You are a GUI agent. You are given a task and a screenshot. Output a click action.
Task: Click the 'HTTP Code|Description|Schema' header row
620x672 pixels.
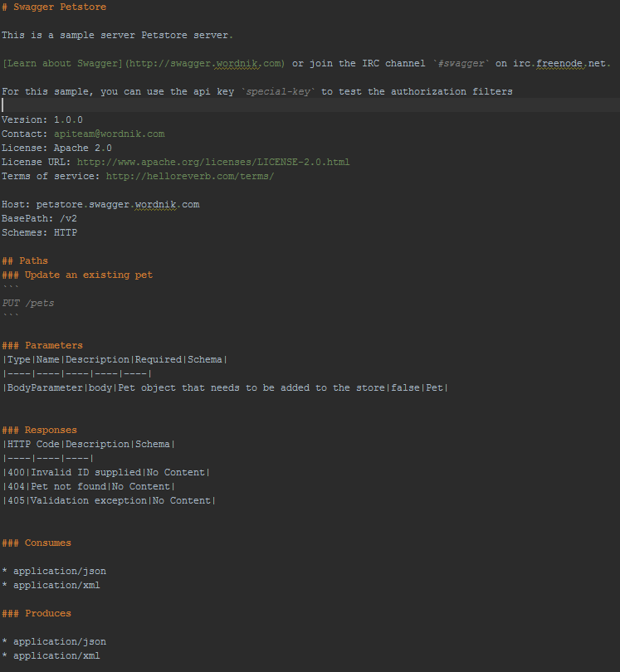[89, 445]
